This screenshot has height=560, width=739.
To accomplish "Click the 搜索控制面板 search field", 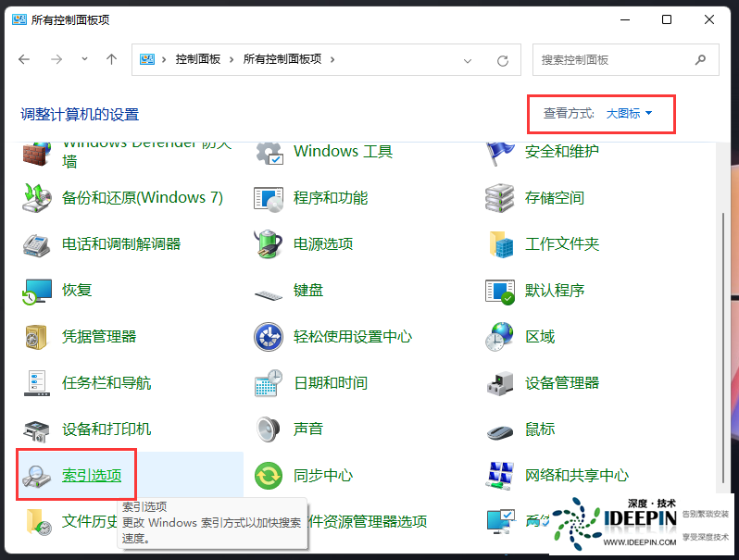I will [625, 60].
